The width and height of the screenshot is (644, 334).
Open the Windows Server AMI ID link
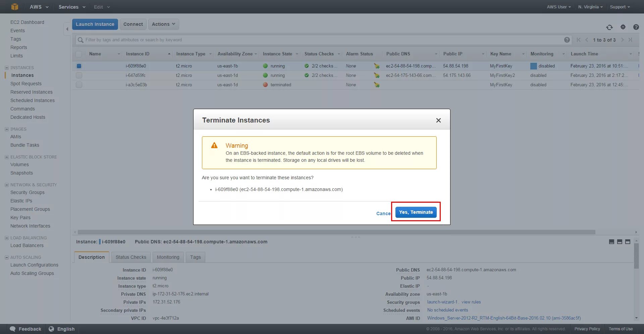pyautogui.click(x=504, y=318)
